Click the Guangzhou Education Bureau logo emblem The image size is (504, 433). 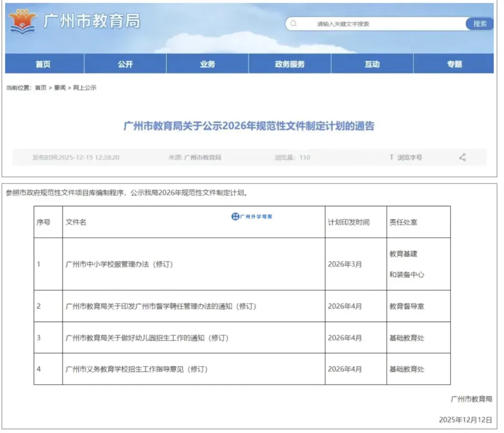(22, 21)
